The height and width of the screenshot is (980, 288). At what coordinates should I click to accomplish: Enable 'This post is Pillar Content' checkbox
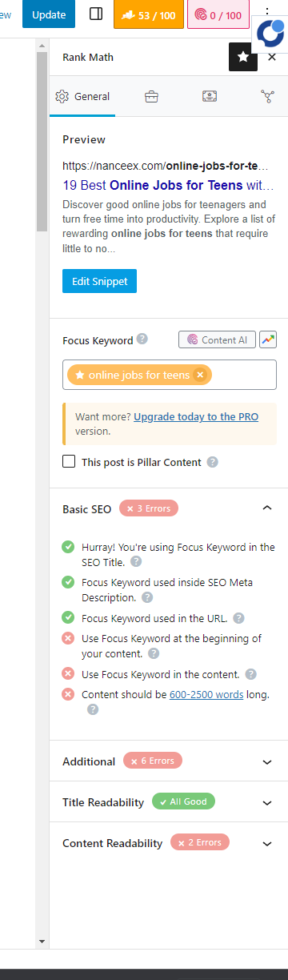(70, 461)
